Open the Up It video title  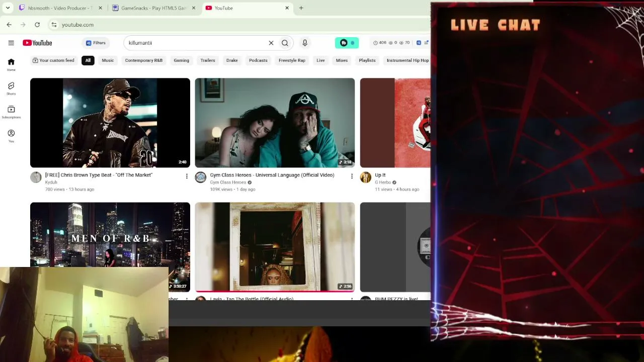(x=380, y=175)
